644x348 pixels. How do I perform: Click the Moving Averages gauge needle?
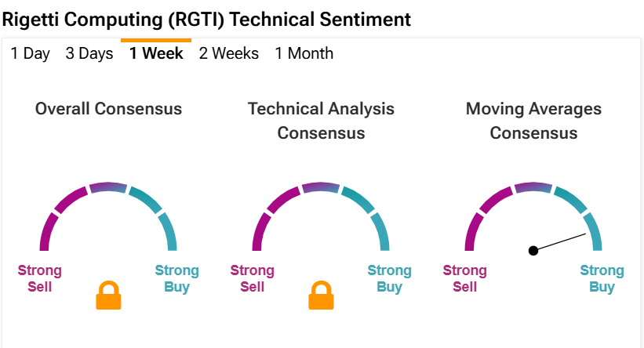pos(559,242)
